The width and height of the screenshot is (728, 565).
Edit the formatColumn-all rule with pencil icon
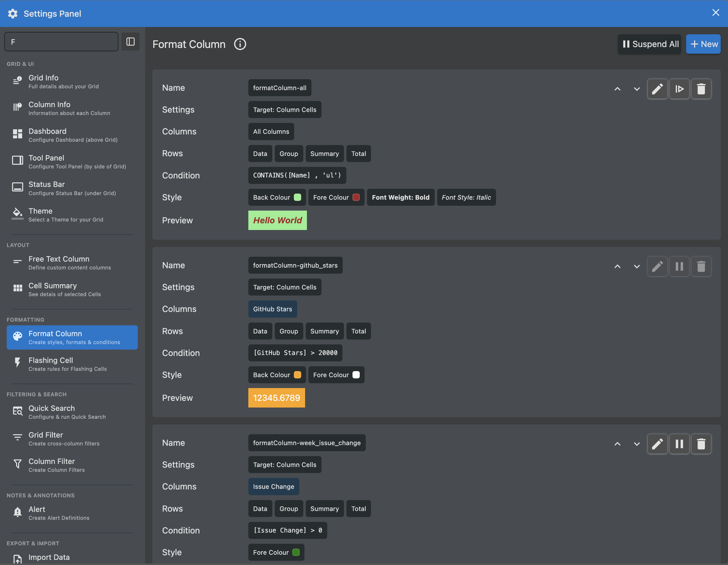[657, 89]
